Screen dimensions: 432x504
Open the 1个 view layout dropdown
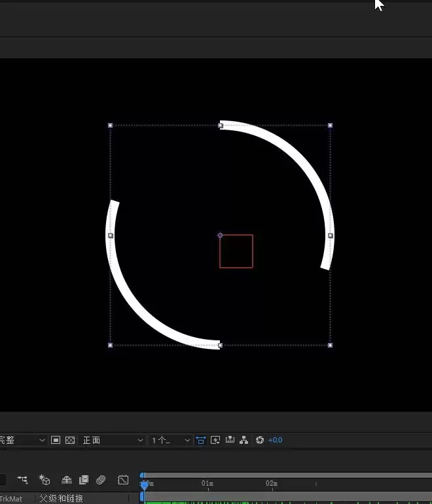click(x=171, y=440)
